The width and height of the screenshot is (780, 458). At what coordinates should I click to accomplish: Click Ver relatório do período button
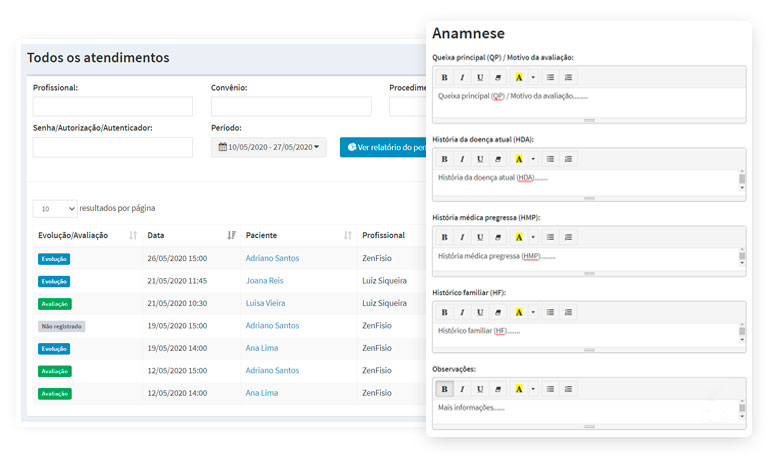[x=383, y=147]
